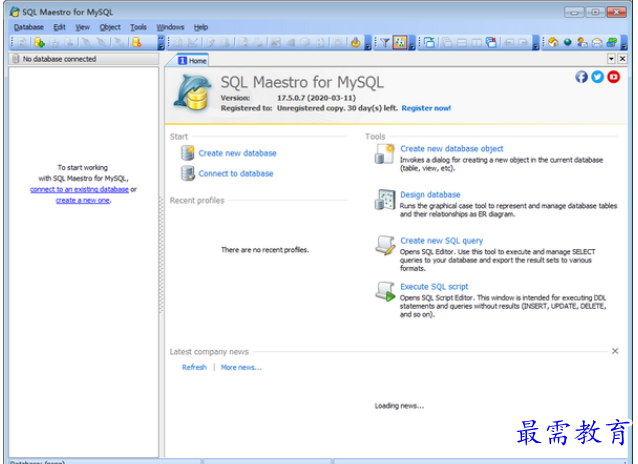The height and width of the screenshot is (464, 638).
Task: Click the globe website toolbar icon
Action: coord(568,42)
